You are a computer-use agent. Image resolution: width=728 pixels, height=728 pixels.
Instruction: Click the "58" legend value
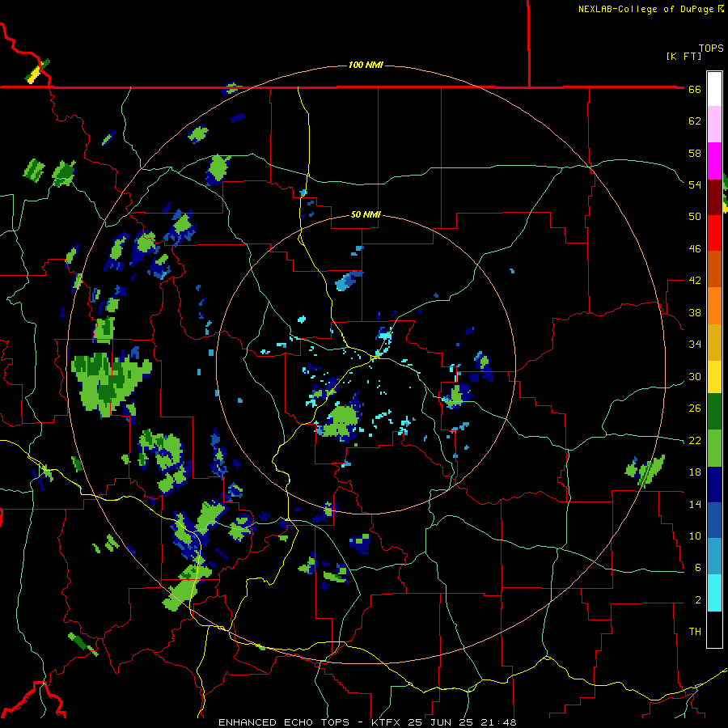coord(695,153)
